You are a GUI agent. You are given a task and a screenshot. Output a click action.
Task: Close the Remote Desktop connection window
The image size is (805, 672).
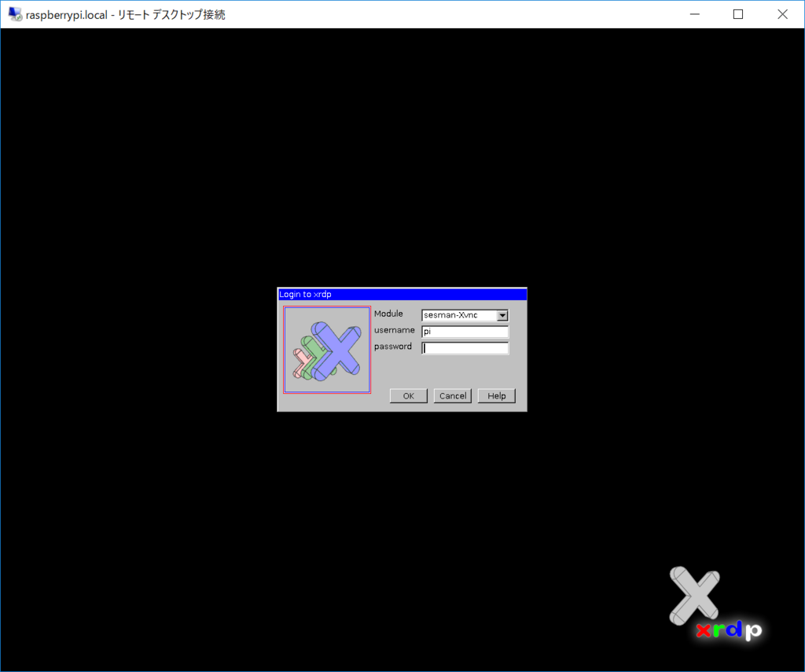pyautogui.click(x=782, y=14)
